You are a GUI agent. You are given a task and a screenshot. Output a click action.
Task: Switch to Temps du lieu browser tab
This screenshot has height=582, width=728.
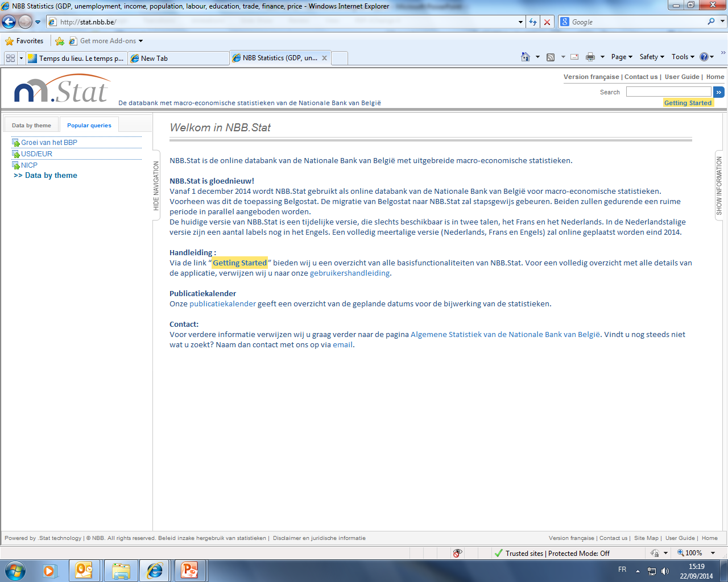click(x=76, y=58)
